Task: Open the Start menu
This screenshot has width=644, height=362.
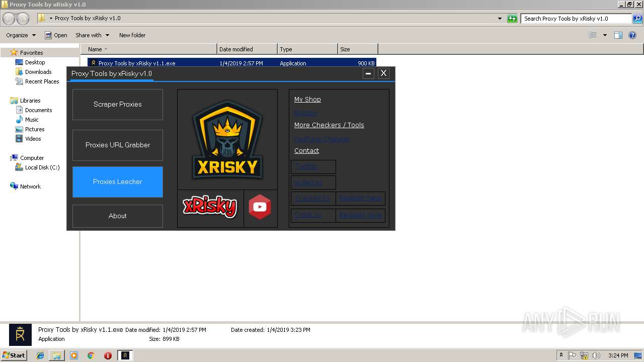Action: pos(14,355)
